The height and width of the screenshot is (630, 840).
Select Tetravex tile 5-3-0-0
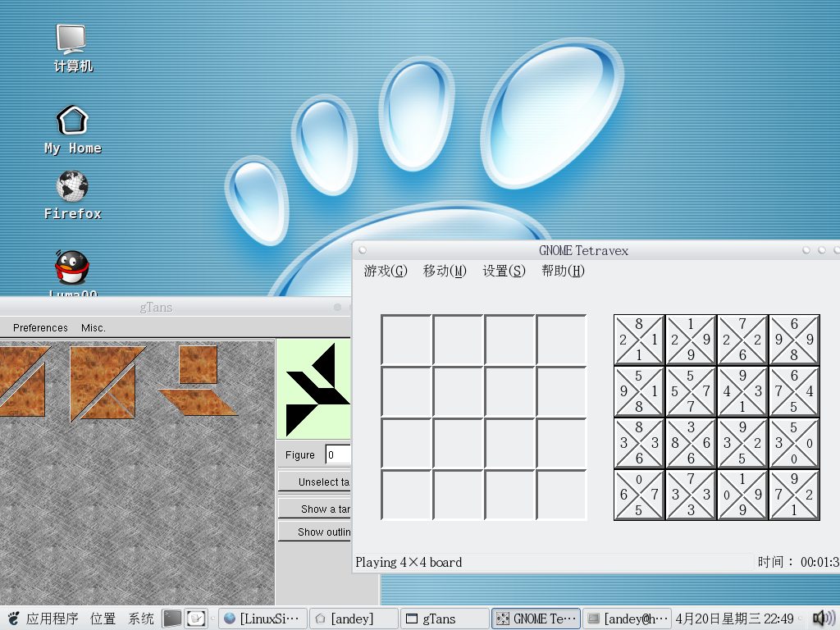point(794,443)
